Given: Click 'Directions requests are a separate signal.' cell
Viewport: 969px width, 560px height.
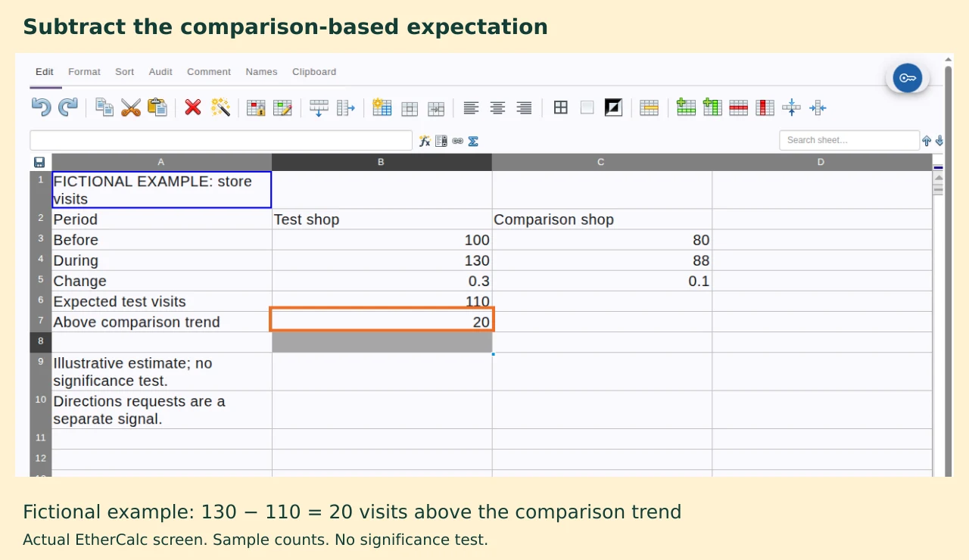Looking at the screenshot, I should [x=161, y=409].
